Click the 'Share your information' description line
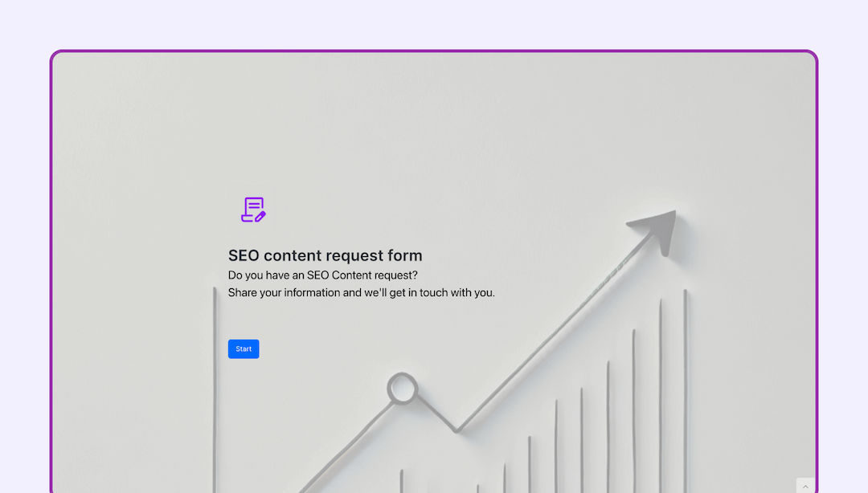 click(x=361, y=292)
